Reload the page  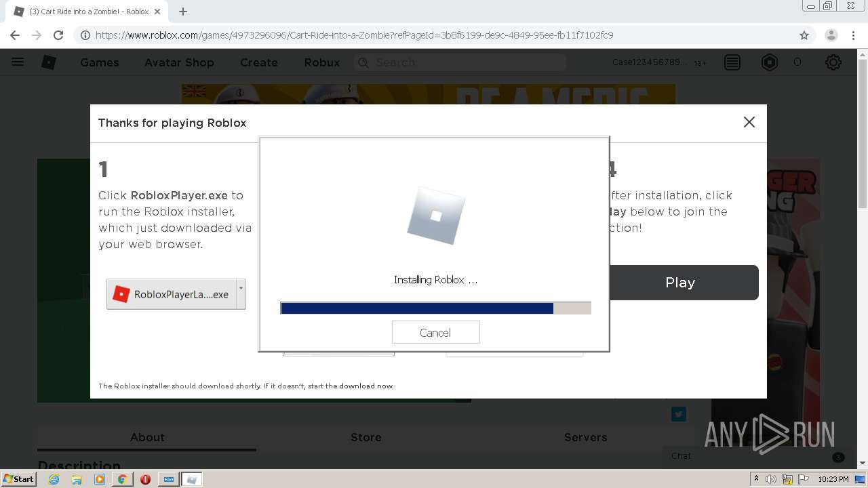point(58,35)
